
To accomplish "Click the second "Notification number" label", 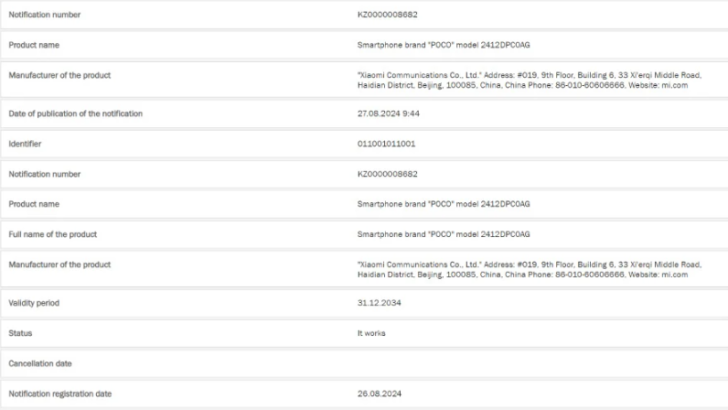I will (x=45, y=174).
